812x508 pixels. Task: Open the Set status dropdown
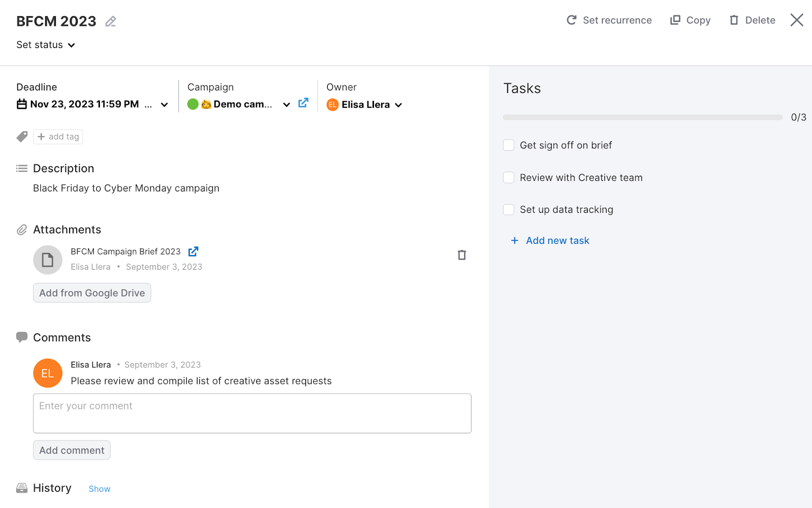[46, 45]
